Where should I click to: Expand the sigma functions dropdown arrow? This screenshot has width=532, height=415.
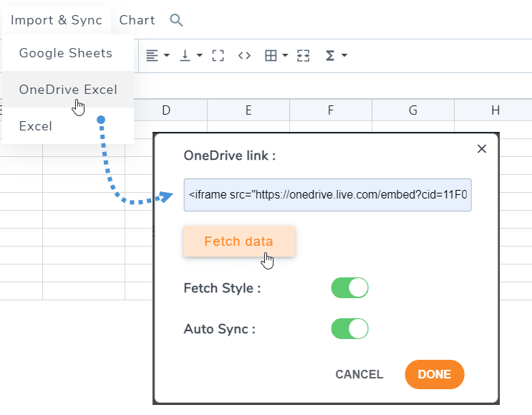(x=344, y=56)
